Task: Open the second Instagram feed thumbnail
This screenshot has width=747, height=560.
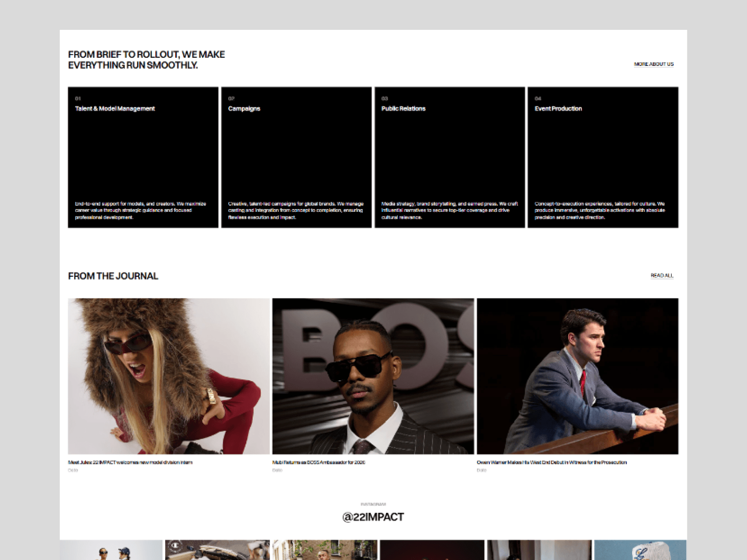Action: (218, 550)
